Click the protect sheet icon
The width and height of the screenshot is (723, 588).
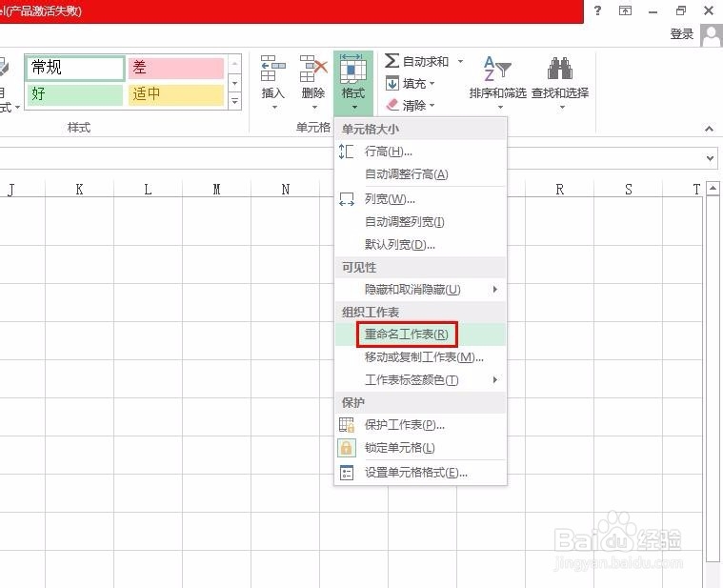(x=347, y=425)
